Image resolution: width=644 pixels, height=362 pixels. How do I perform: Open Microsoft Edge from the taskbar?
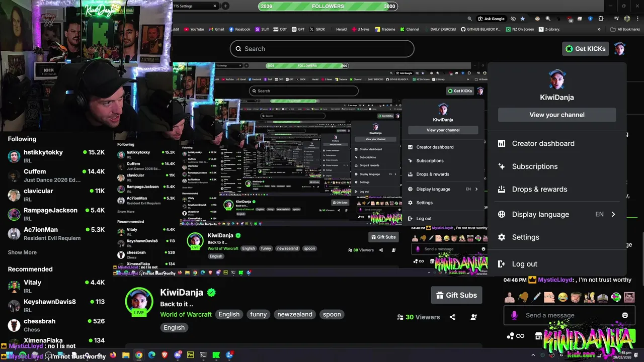coord(152,355)
